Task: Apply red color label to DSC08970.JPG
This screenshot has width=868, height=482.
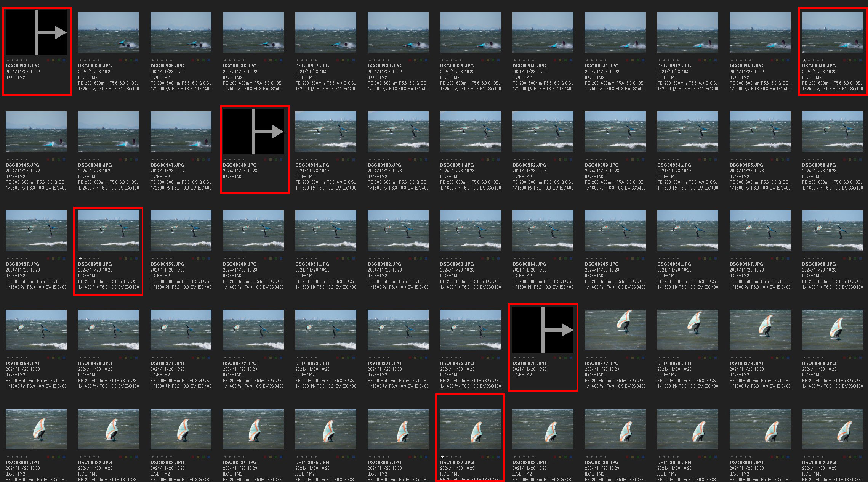Action: click(120, 358)
